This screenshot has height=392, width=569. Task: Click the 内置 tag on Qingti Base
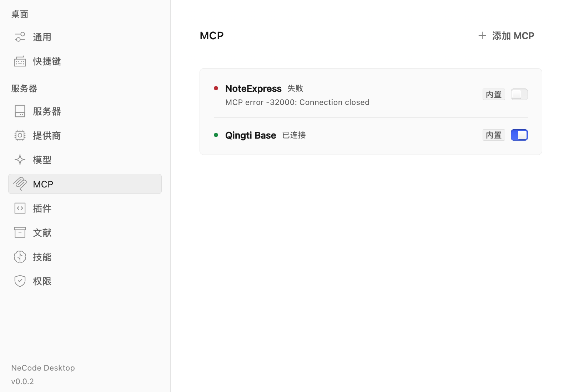coord(494,135)
